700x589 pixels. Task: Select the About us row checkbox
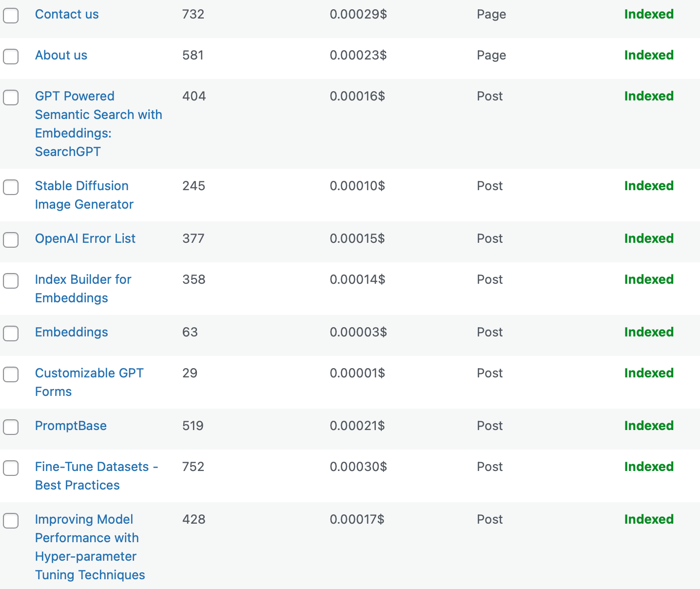pos(11,57)
